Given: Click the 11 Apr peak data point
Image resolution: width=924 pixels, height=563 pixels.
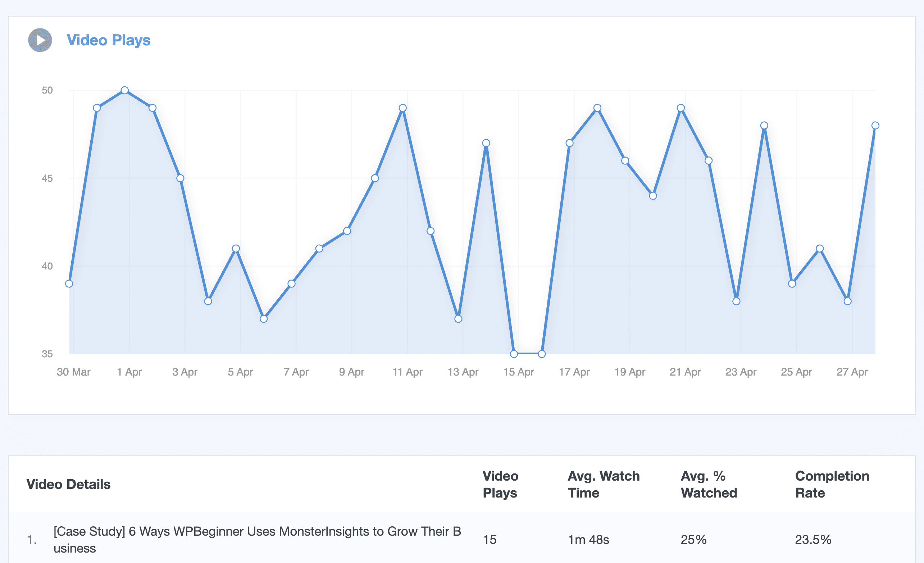Looking at the screenshot, I should click(402, 108).
